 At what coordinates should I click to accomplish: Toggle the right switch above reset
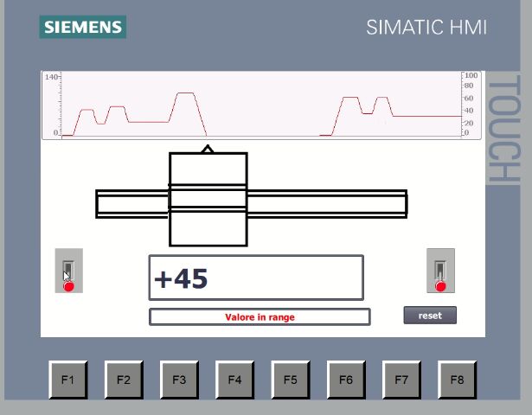click(x=440, y=271)
